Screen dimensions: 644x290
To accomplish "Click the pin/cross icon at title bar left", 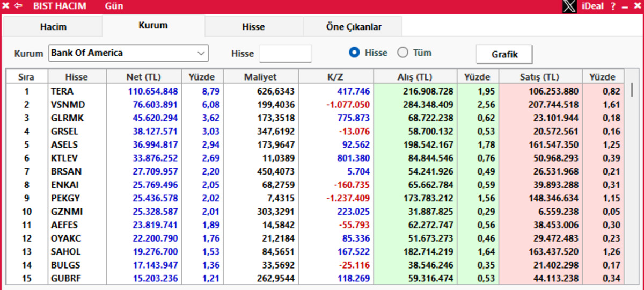I will click(x=6, y=6).
